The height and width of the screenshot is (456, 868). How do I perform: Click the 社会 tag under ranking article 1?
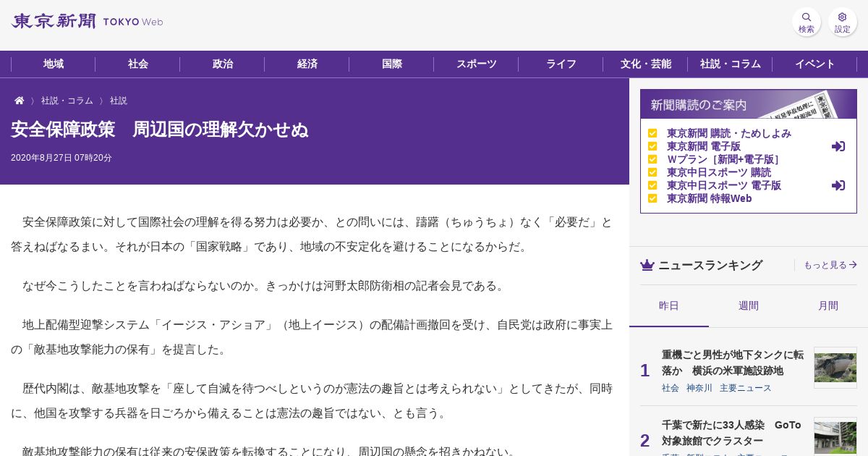tap(671, 388)
